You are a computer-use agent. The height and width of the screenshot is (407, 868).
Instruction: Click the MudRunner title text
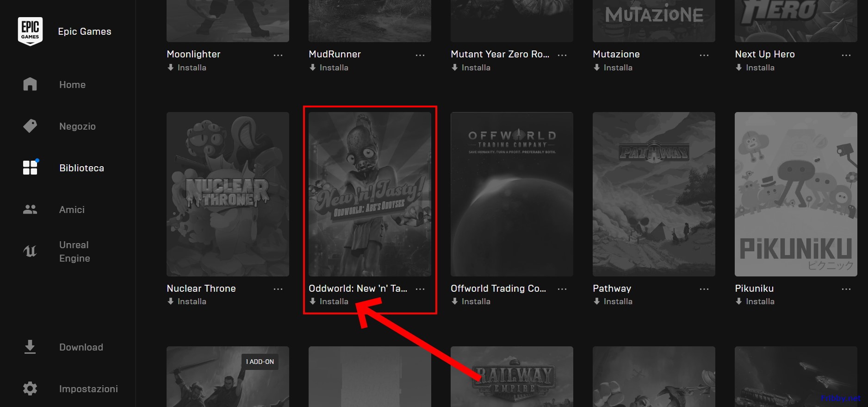(335, 54)
